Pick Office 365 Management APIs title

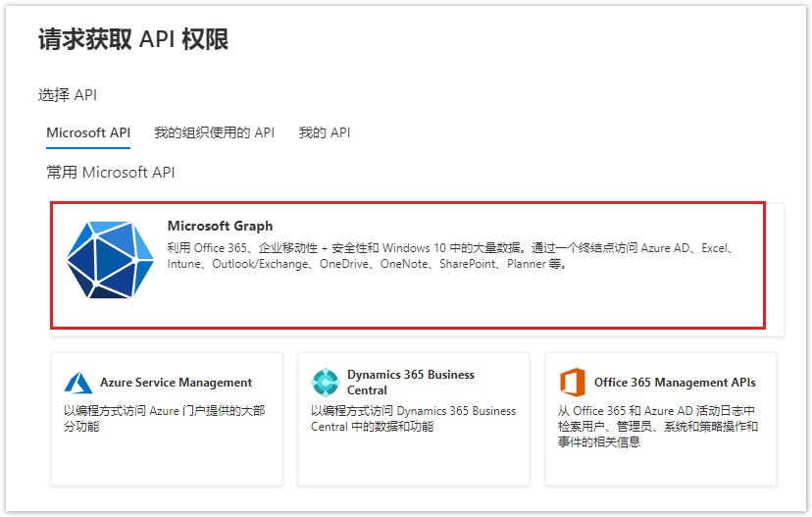(x=675, y=383)
